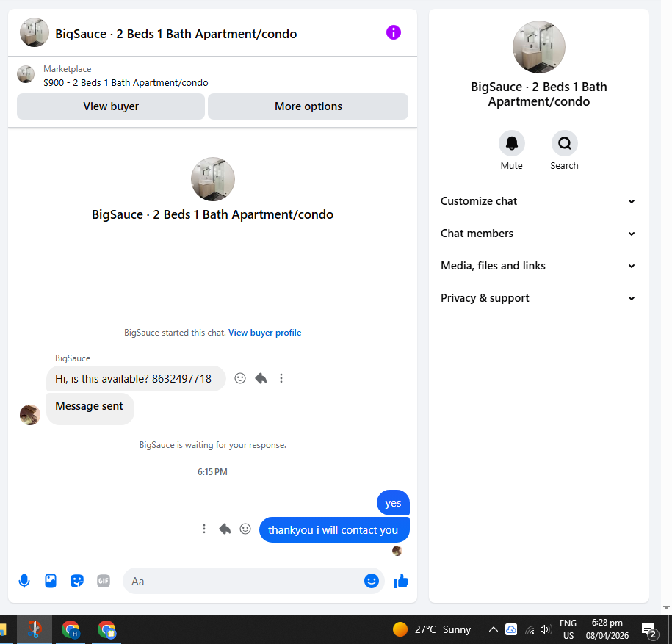The image size is (672, 644).
Task: Open conversation information via the purple info icon
Action: 393,32
